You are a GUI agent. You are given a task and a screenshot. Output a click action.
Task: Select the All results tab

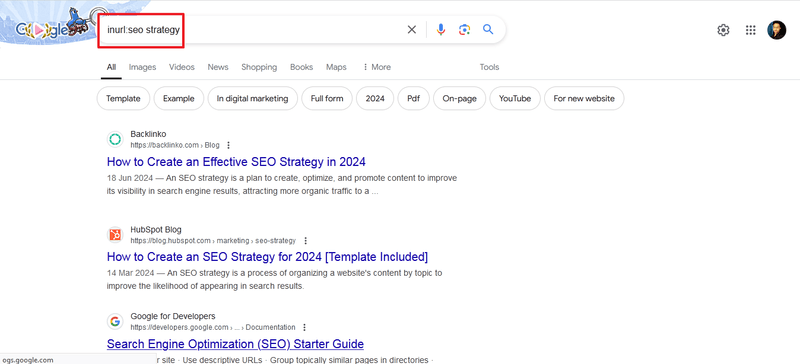(x=111, y=67)
